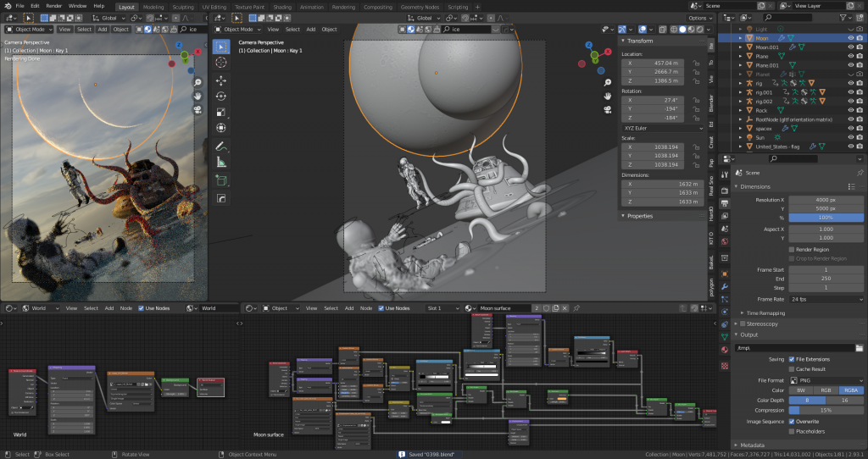Open the Texture properties checker tab
The height and width of the screenshot is (459, 868).
coord(725,366)
